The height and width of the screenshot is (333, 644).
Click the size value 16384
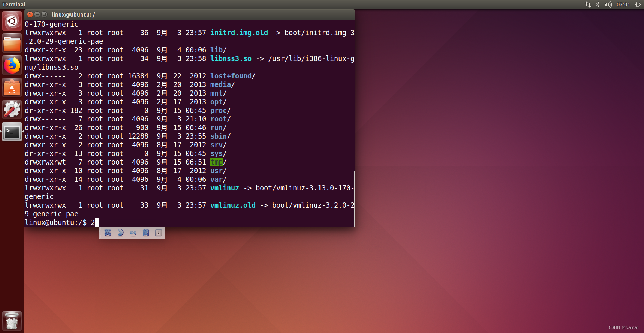[138, 76]
